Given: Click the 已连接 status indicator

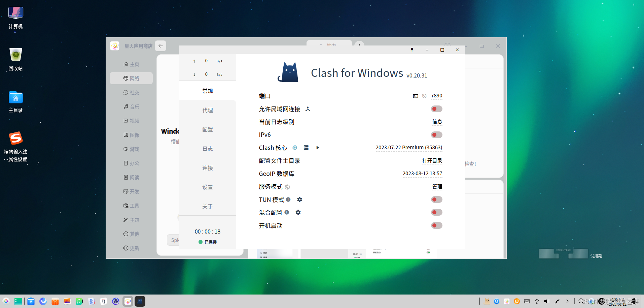Looking at the screenshot, I should click(x=208, y=242).
